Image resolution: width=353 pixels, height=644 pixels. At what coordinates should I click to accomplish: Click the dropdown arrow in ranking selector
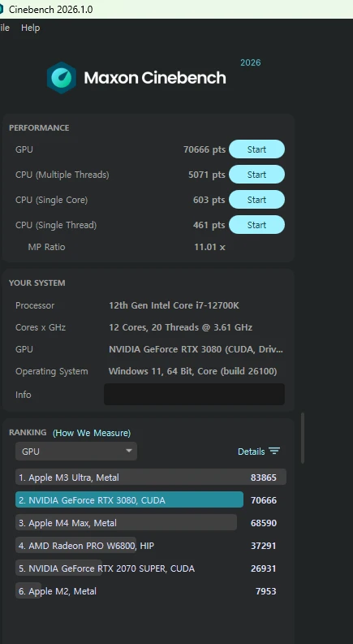129,451
